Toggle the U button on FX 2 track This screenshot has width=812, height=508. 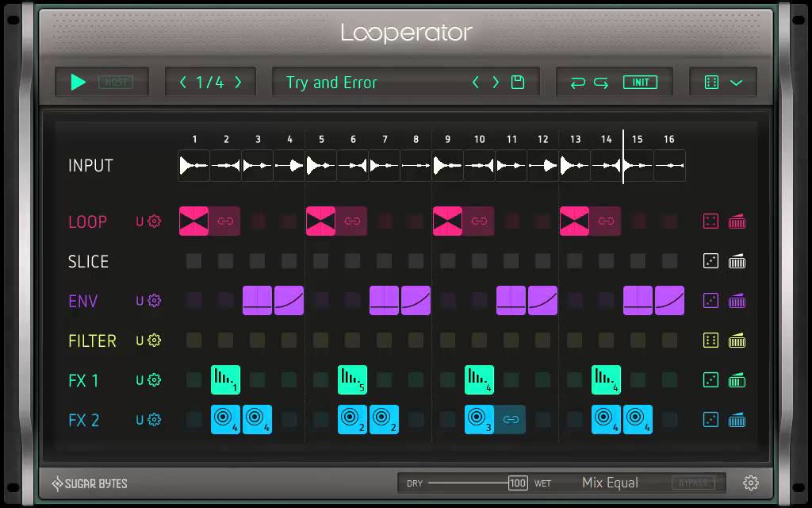140,420
